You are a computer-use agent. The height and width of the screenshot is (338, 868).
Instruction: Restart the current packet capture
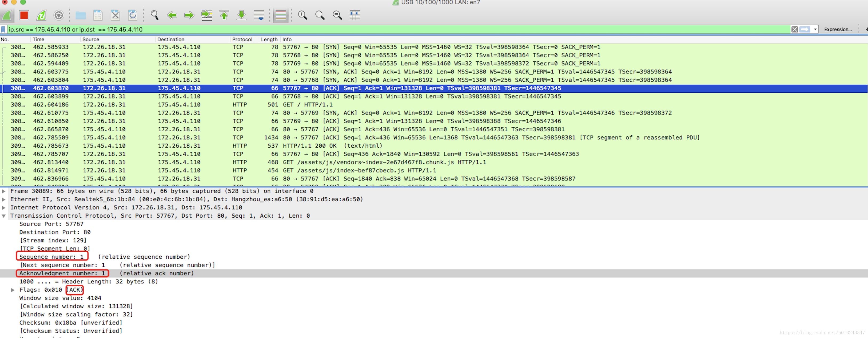point(41,15)
